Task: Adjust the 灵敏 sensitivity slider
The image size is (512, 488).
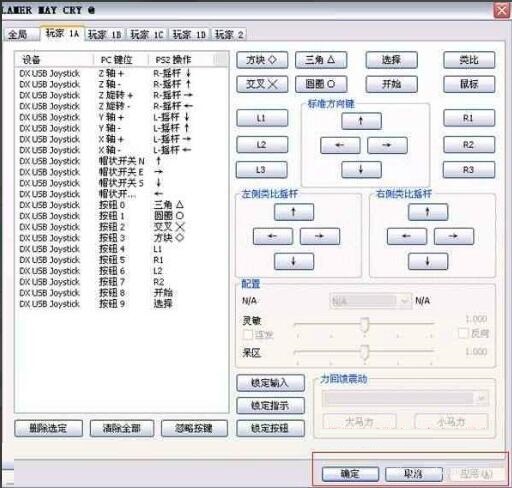Action: (x=365, y=324)
